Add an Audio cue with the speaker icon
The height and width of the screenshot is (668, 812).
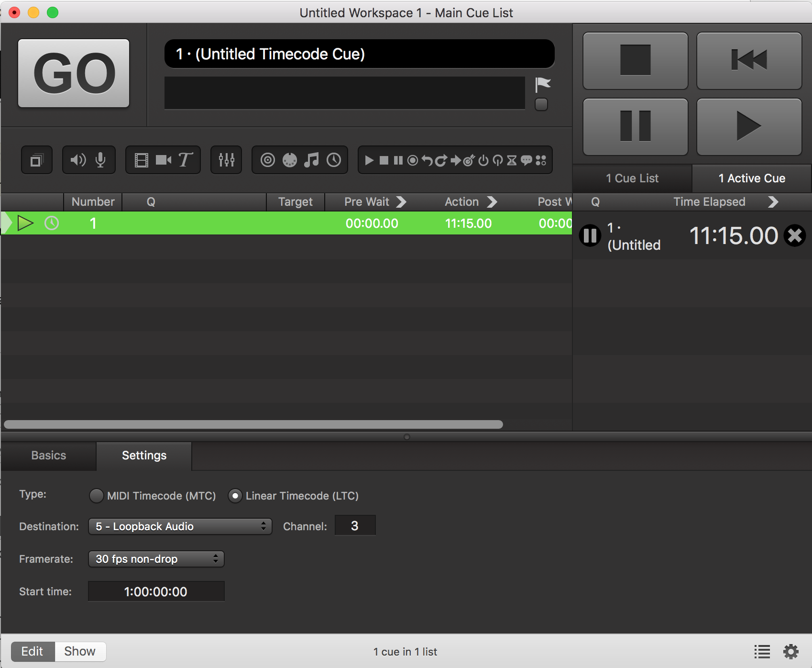click(x=78, y=160)
